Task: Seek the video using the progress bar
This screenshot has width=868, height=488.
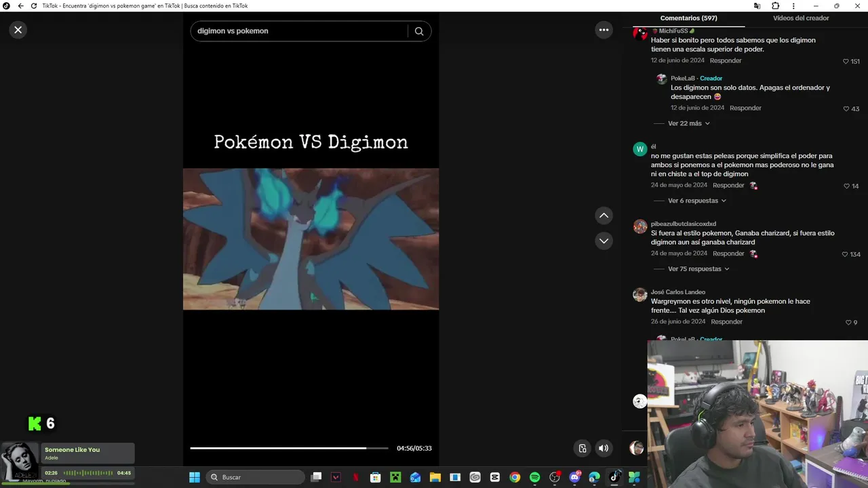Action: coord(289,448)
